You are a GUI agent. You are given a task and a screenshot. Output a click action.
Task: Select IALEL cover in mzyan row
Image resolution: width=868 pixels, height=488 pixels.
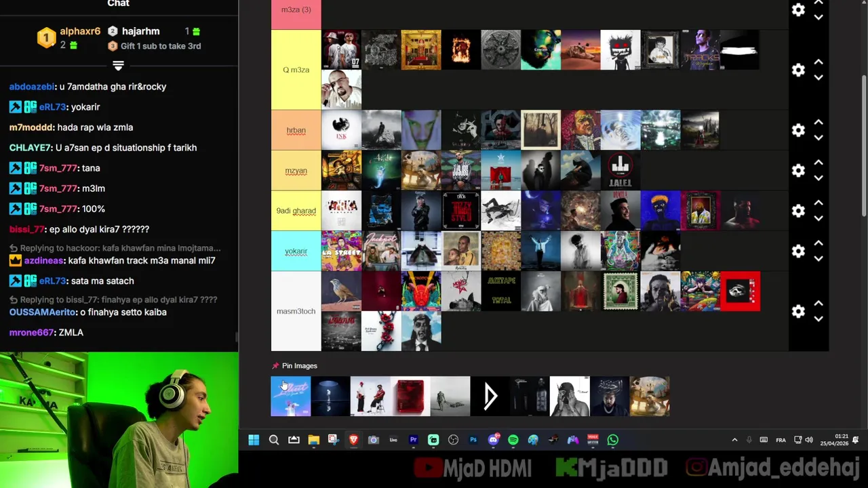pyautogui.click(x=620, y=170)
